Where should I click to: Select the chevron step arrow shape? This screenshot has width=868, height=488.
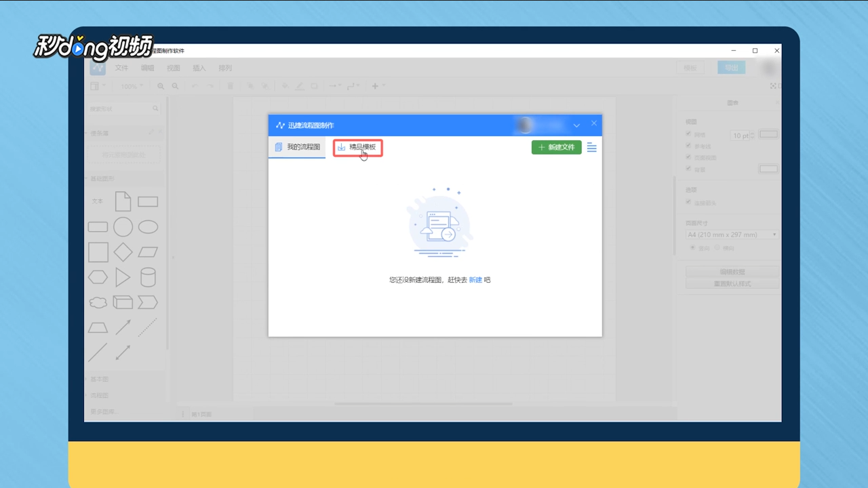[x=148, y=302]
